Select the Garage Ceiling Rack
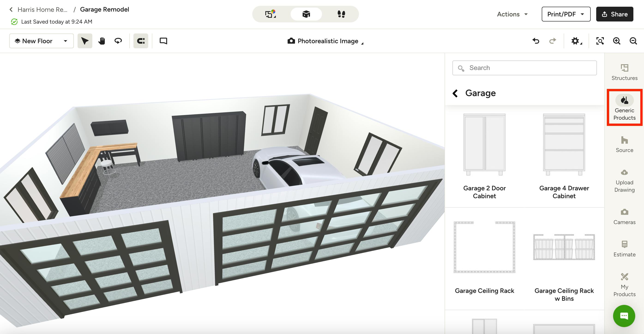 click(x=484, y=258)
